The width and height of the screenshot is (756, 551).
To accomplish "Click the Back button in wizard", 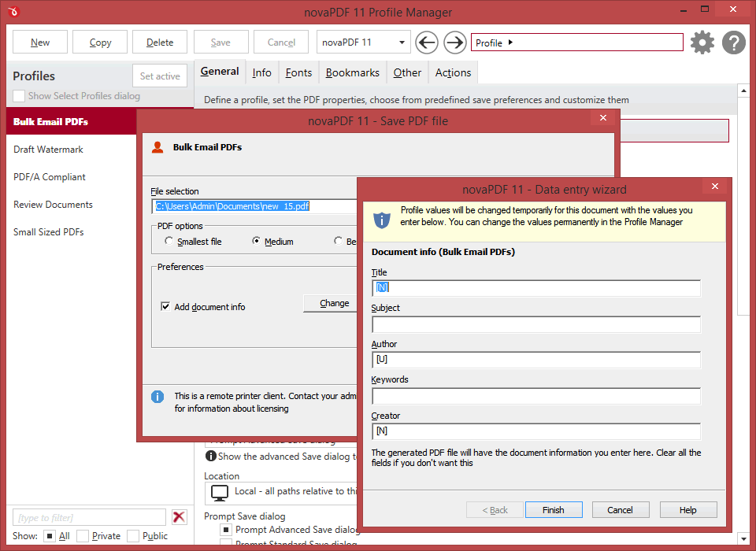I will point(495,509).
